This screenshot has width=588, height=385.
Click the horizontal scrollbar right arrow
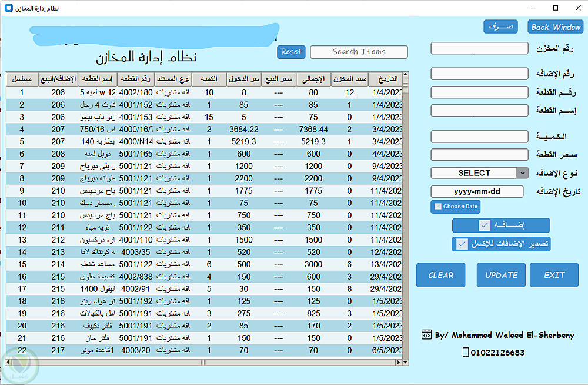398,363
